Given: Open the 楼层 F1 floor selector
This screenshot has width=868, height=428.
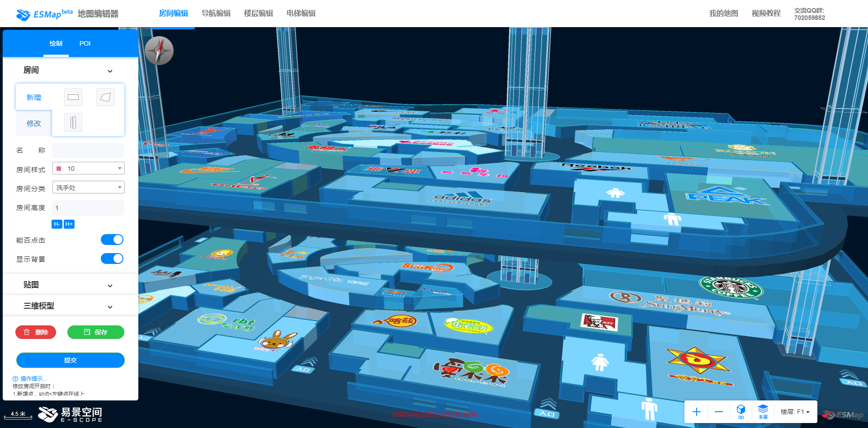Looking at the screenshot, I should (795, 412).
